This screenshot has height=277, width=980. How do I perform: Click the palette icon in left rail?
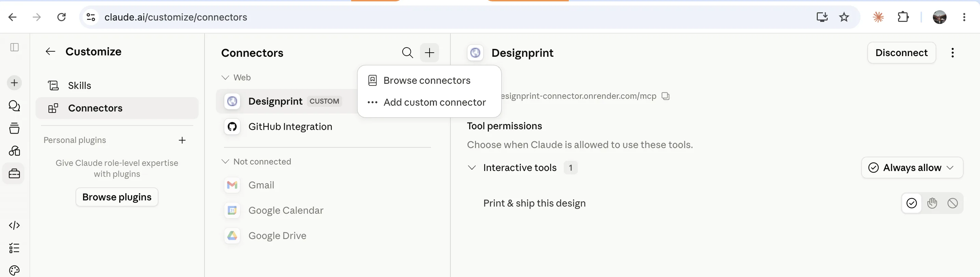[14, 270]
